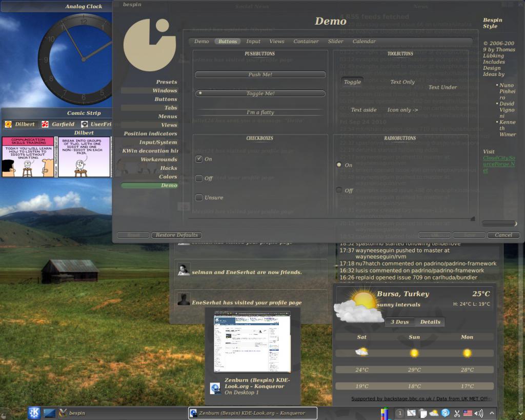This screenshot has height=420, width=525.
Task: Click avatar beside 'selman and EneSerhat are now friends'
Action: click(184, 270)
